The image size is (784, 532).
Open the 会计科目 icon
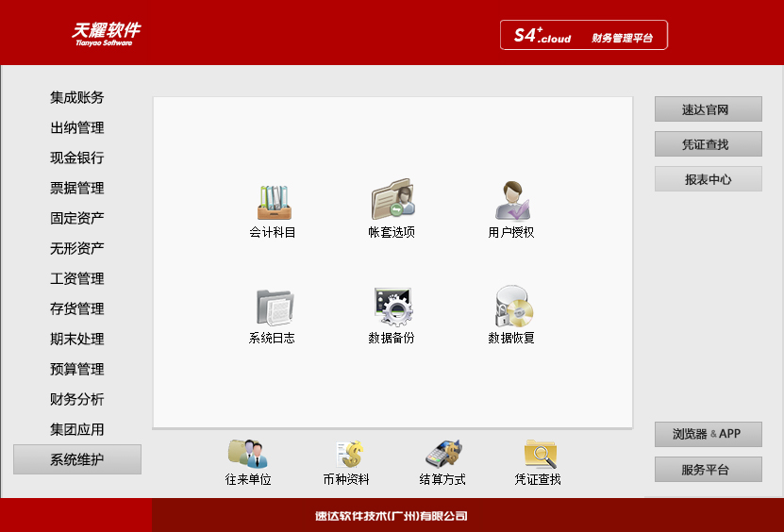(274, 202)
